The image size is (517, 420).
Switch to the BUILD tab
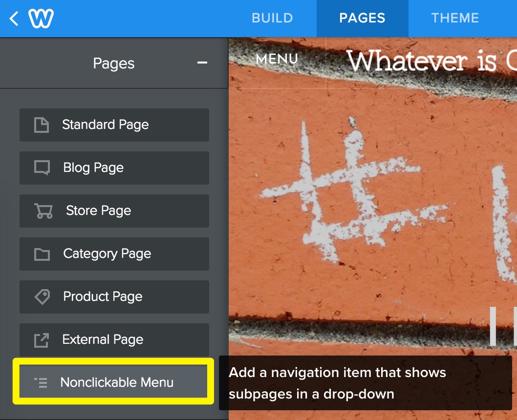(272, 18)
